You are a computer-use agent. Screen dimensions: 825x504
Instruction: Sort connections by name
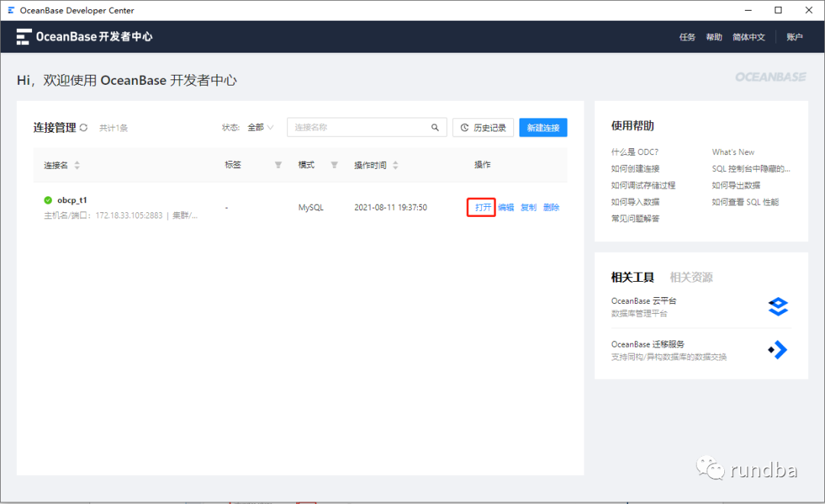click(77, 165)
